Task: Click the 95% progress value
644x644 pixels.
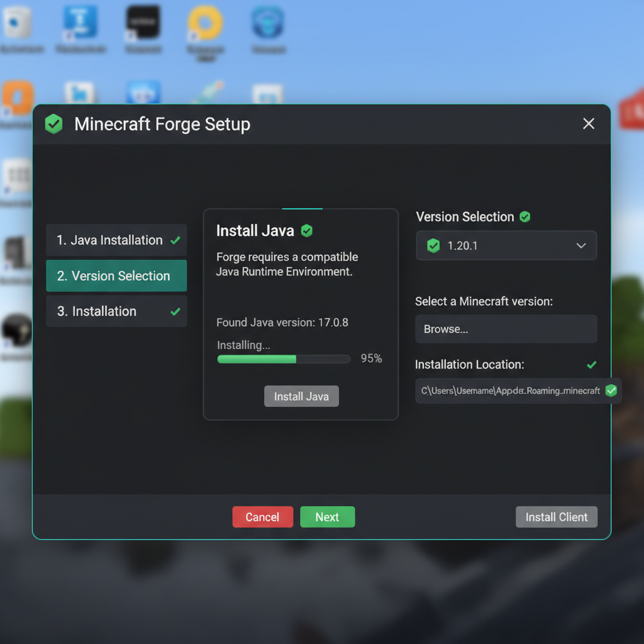Action: pos(371,358)
